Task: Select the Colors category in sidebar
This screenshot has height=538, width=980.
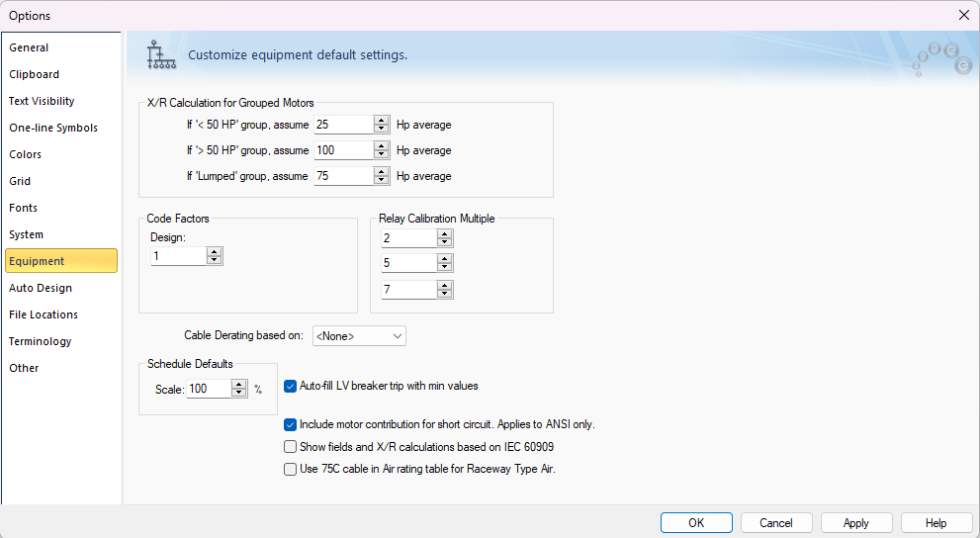Action: (26, 154)
